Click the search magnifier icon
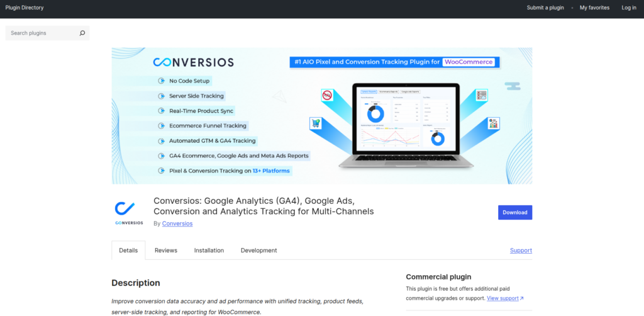644x316 pixels. (82, 33)
